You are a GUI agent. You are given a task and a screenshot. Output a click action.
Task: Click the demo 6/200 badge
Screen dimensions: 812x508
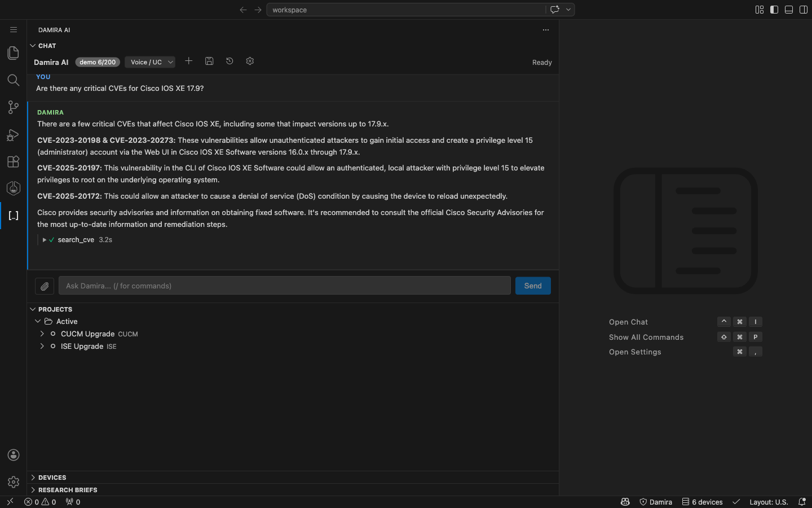pyautogui.click(x=98, y=62)
